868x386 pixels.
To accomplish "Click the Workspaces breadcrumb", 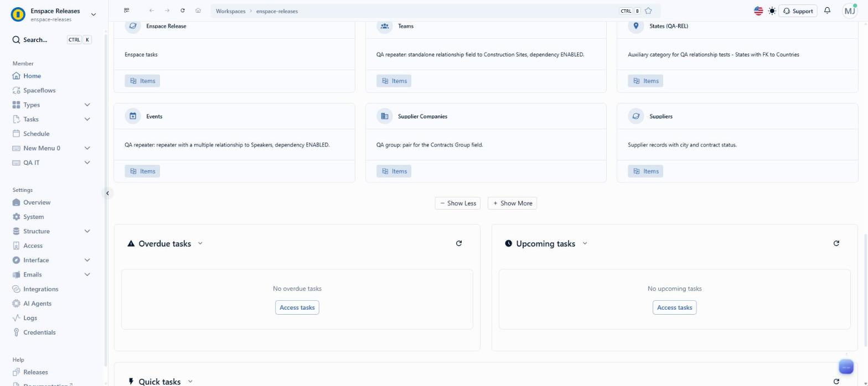I will [x=230, y=11].
